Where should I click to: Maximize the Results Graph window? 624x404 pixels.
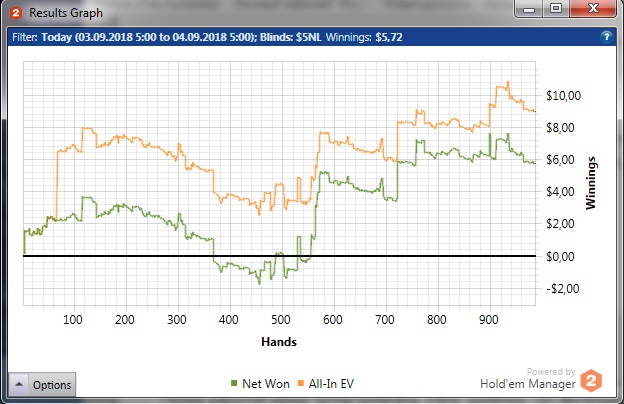556,9
